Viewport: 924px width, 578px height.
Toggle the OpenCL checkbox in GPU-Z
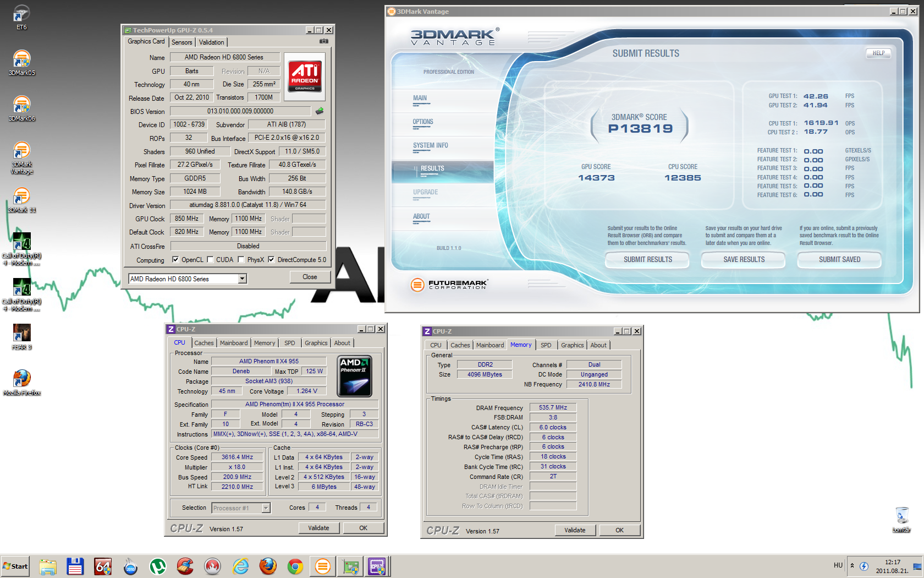click(175, 260)
